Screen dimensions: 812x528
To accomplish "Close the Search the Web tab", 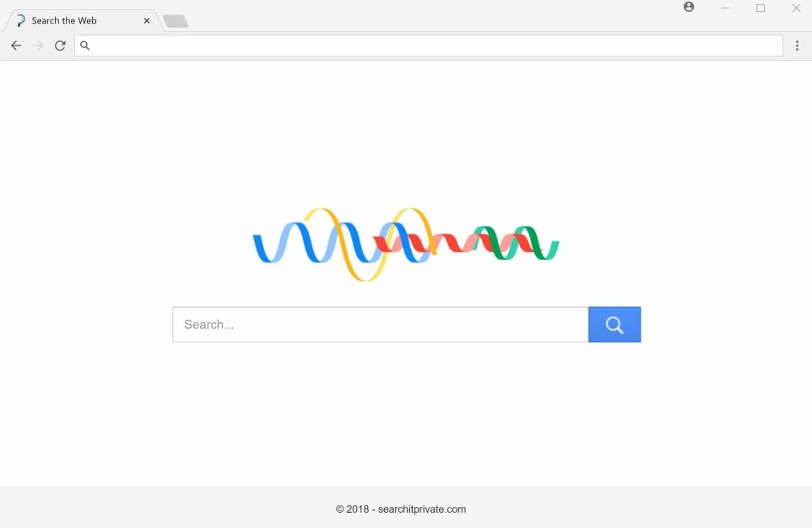I will click(x=147, y=21).
